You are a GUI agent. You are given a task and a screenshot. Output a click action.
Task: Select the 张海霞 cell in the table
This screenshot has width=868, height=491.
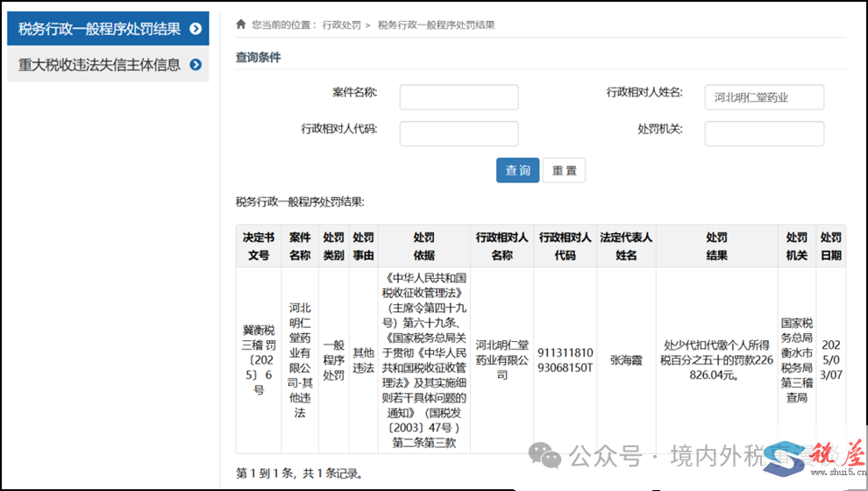point(626,360)
